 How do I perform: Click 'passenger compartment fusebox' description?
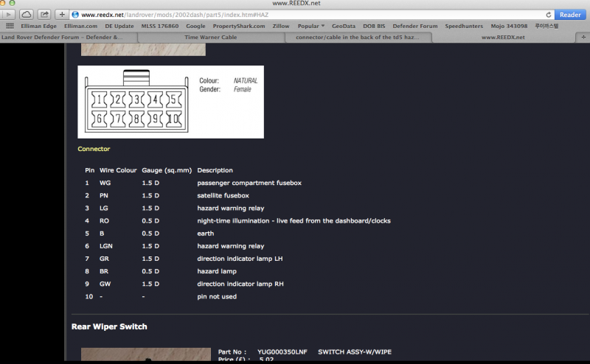pyautogui.click(x=249, y=183)
